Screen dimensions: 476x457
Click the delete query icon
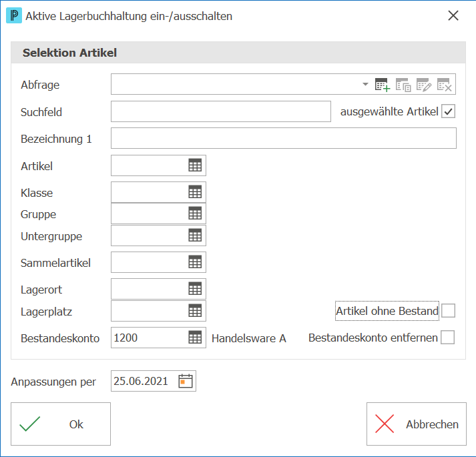click(445, 85)
